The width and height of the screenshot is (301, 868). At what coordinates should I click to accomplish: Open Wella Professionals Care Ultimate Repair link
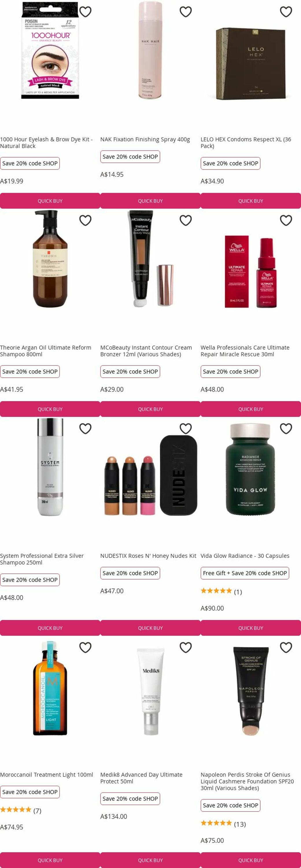pos(245,351)
